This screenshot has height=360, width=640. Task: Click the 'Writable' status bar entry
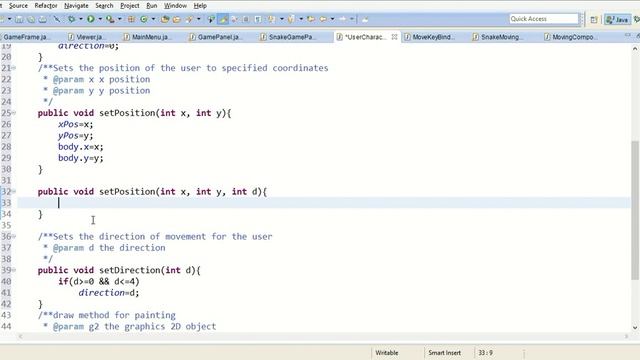pyautogui.click(x=387, y=353)
